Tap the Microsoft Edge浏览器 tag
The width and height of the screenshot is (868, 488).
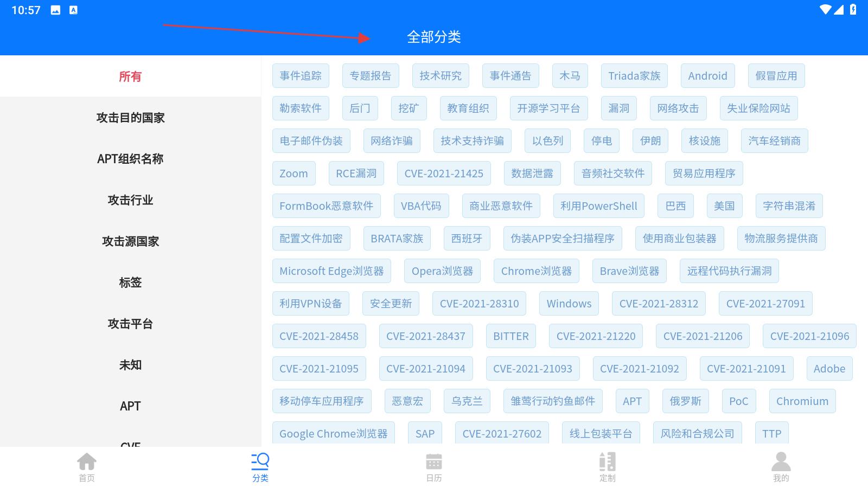331,271
